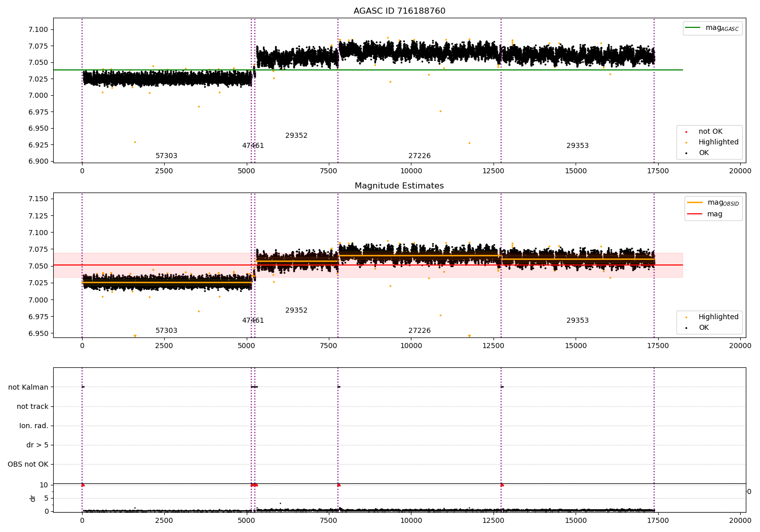Click label 29352 in Magnitude Estimates plot
Viewport: 760px width, 532px height.
coord(296,311)
